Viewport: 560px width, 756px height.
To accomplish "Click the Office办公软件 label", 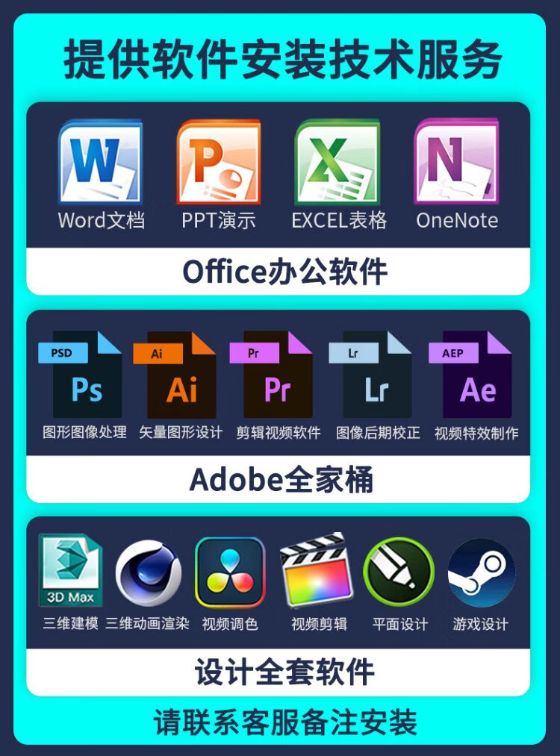I will pos(284,271).
